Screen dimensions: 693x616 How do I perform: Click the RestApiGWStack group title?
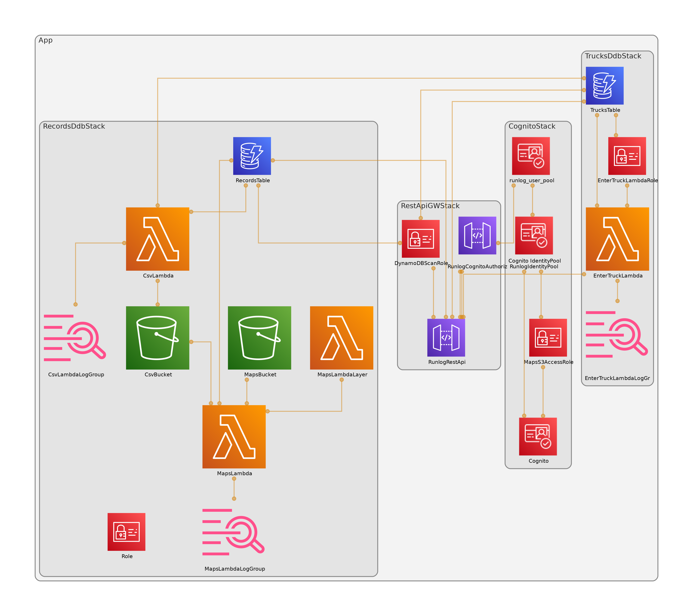tap(430, 206)
